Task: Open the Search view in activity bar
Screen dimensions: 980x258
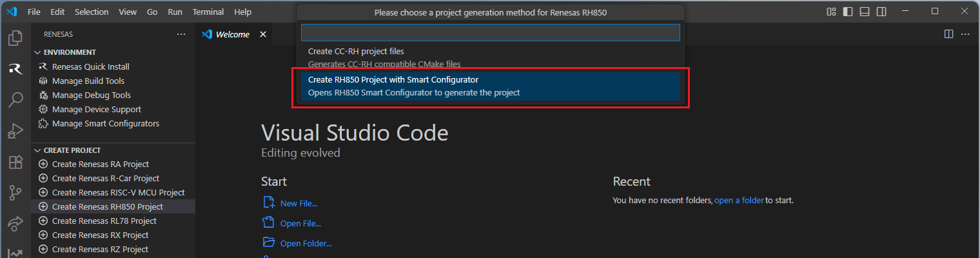Action: point(15,99)
